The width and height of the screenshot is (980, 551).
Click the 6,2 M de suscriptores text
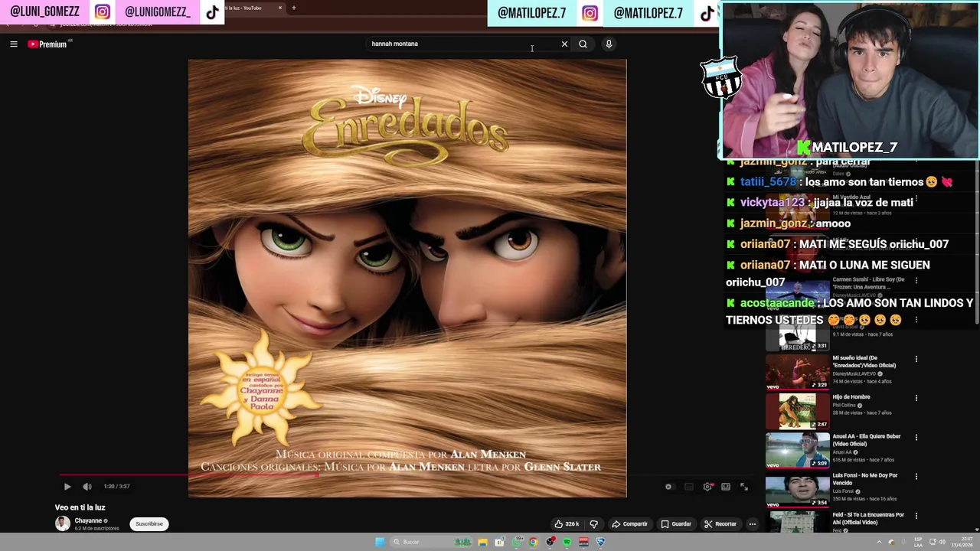[96, 529]
